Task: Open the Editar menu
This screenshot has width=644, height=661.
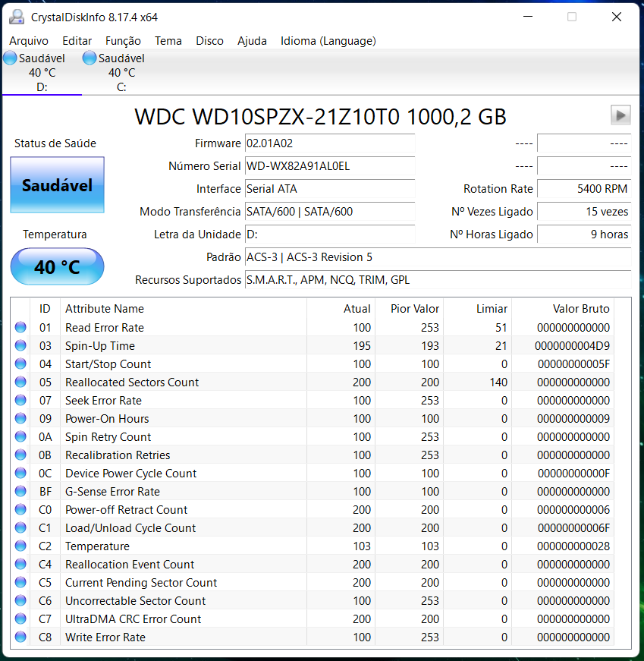Action: tap(77, 41)
